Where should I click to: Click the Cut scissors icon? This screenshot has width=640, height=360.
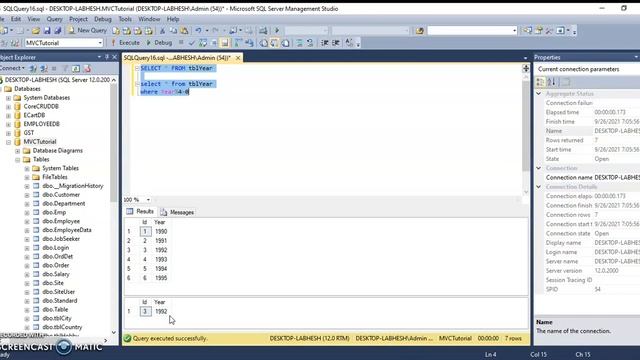point(162,31)
